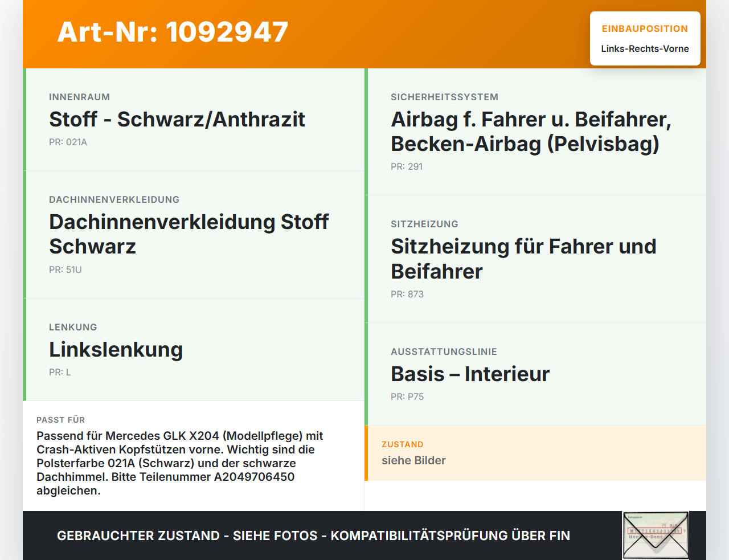Open the envelope thumbnail in the dark footer
Image resolution: width=729 pixels, height=560 pixels.
pos(656,536)
